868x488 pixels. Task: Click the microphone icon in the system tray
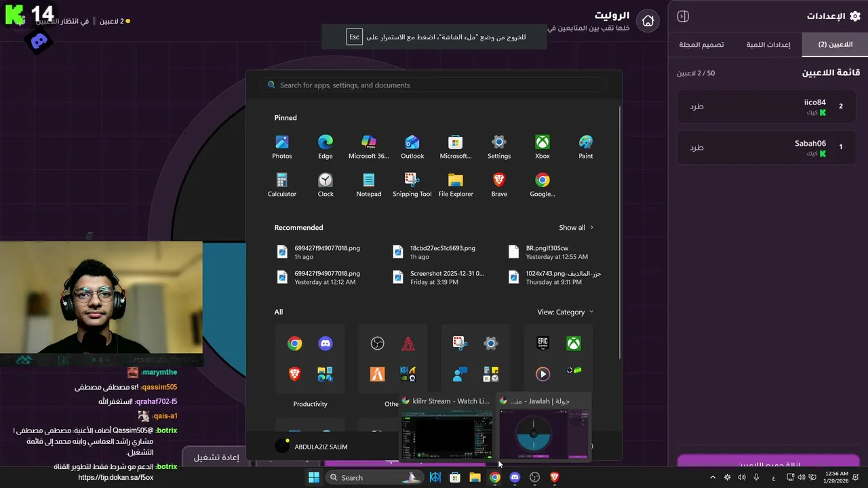[756, 477]
